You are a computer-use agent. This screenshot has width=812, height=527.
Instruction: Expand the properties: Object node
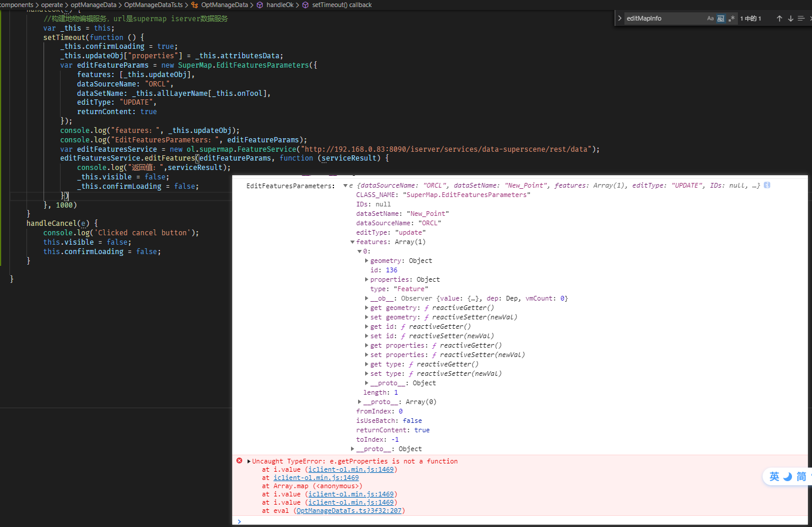[x=366, y=280]
